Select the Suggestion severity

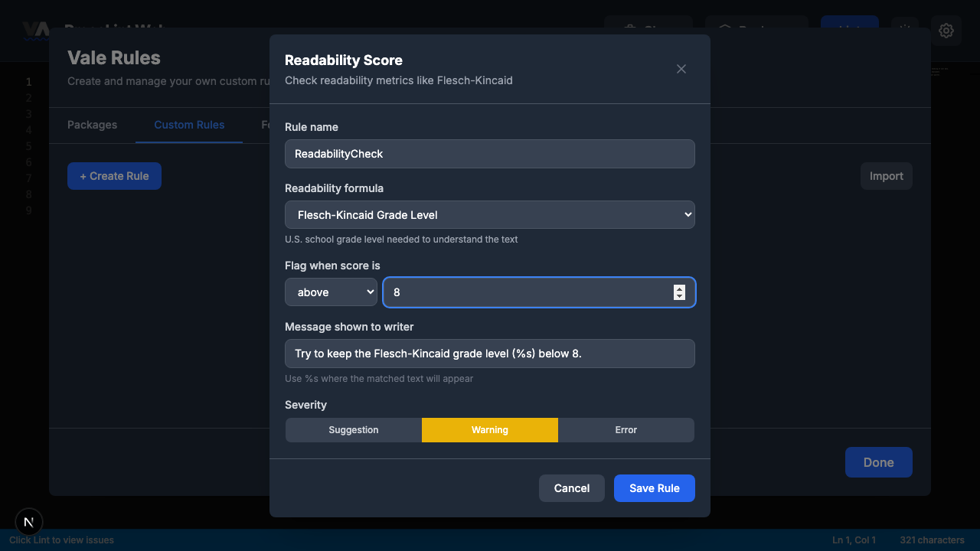click(353, 429)
